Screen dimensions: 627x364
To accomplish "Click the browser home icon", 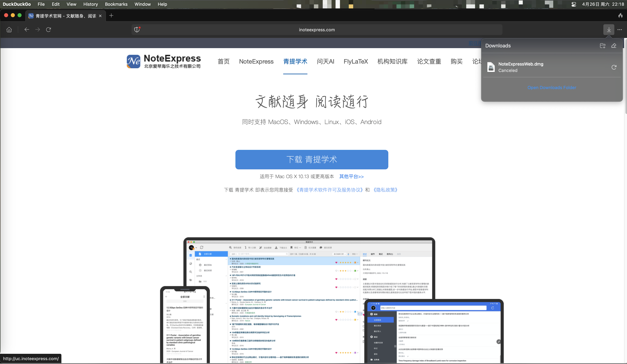I will point(9,30).
